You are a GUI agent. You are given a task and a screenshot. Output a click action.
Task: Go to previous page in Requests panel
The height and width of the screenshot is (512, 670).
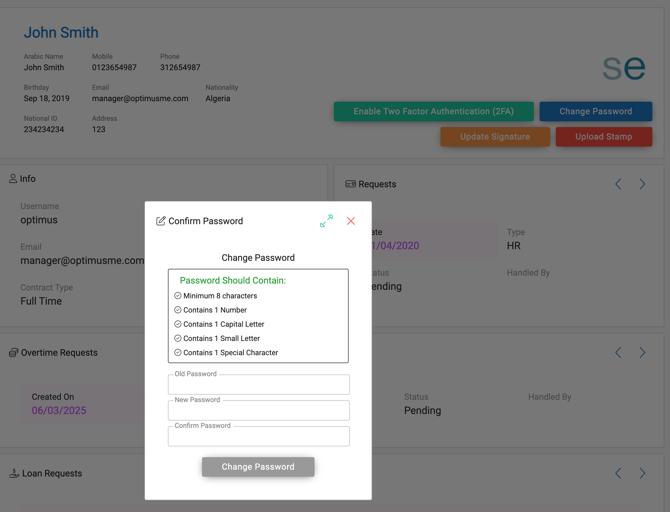[618, 184]
